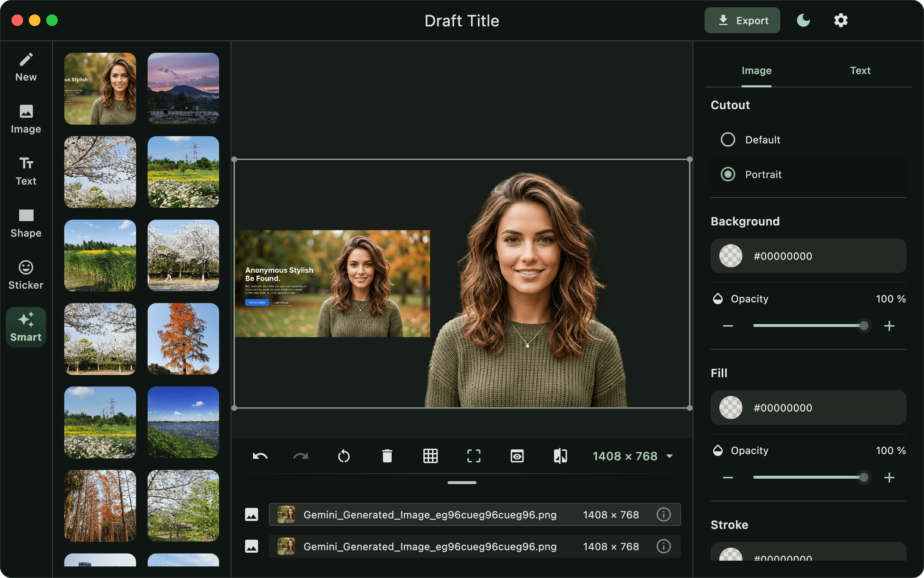Select the New pencil tool in sidebar

tap(26, 67)
